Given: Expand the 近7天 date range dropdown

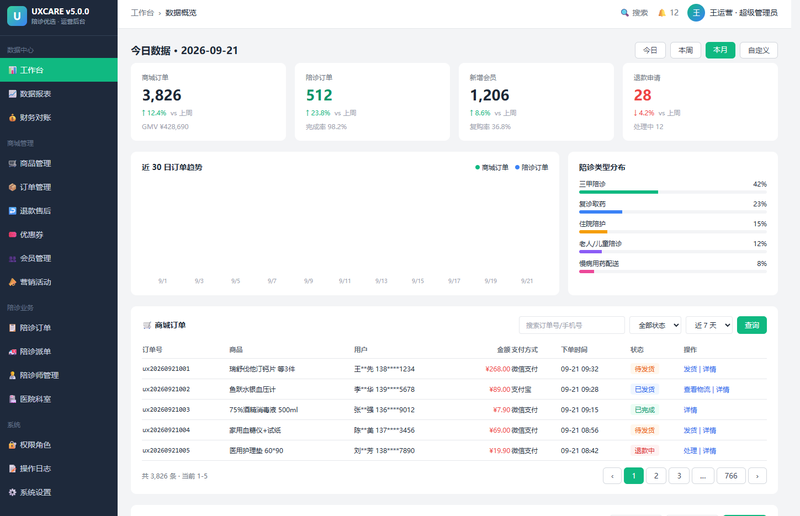Looking at the screenshot, I should (x=709, y=325).
